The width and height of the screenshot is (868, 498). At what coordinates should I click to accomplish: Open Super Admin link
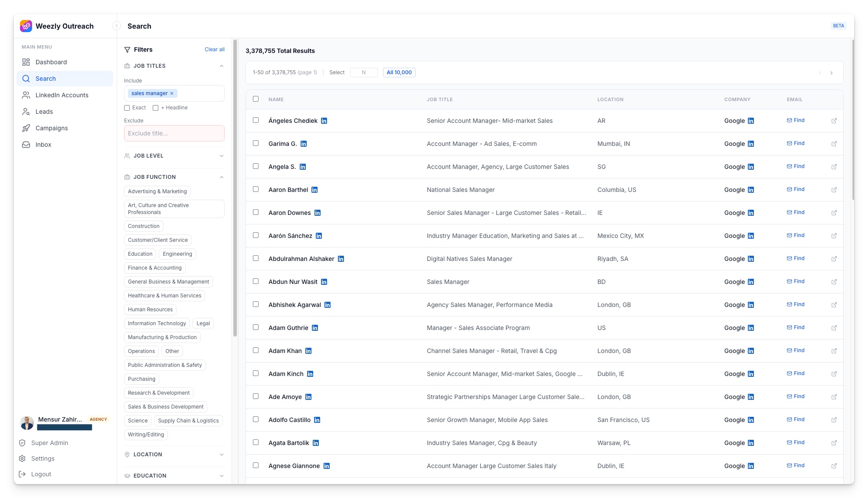(43, 443)
